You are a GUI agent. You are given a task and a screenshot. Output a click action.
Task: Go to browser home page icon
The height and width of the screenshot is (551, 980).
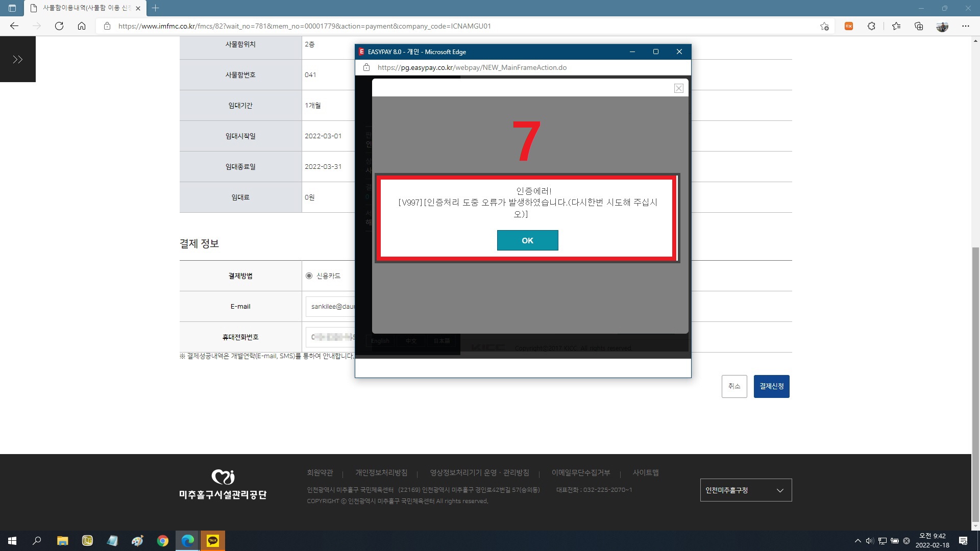82,26
